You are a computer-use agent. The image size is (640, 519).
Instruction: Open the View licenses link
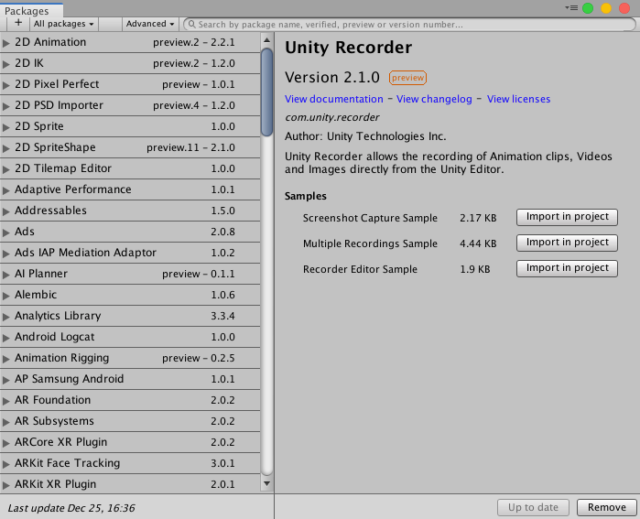[518, 99]
